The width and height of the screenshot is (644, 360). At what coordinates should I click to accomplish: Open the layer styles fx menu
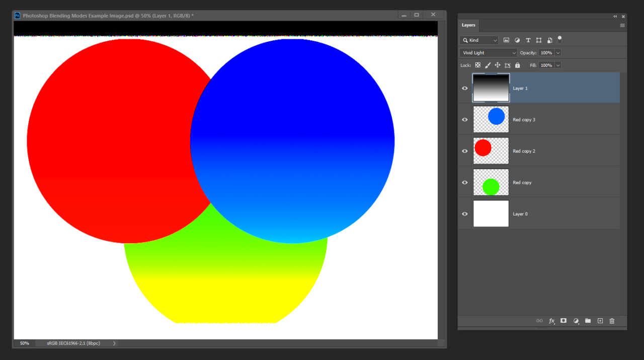click(x=551, y=321)
